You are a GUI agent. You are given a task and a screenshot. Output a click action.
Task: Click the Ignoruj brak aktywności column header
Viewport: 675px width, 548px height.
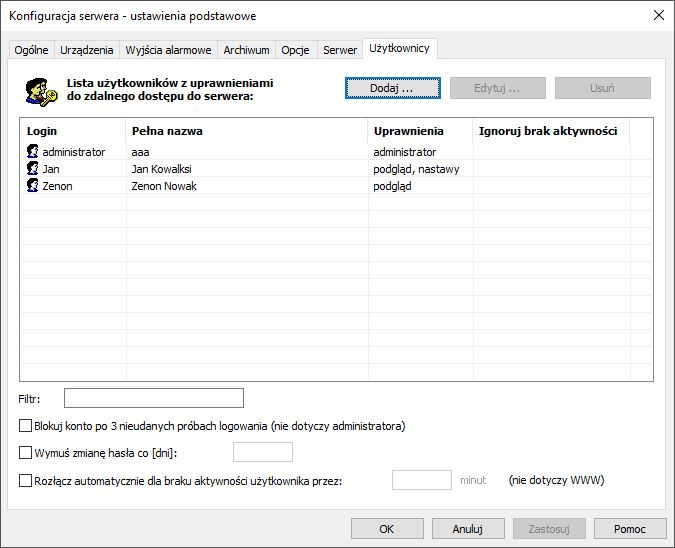click(551, 131)
